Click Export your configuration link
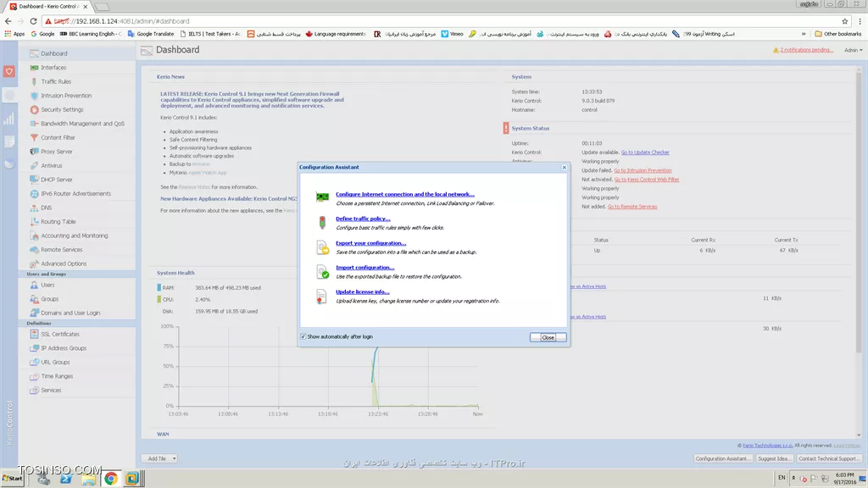This screenshot has width=868, height=488. click(x=371, y=243)
